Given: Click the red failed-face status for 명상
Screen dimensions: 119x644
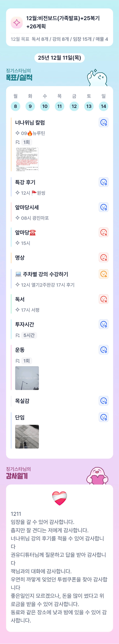Looking at the screenshot, I should pyautogui.click(x=103, y=257).
